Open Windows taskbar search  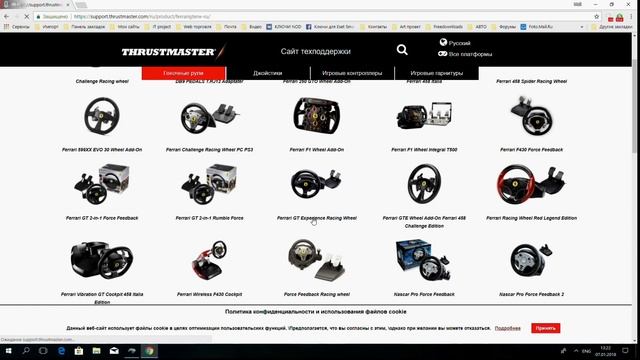pyautogui.click(x=26, y=351)
